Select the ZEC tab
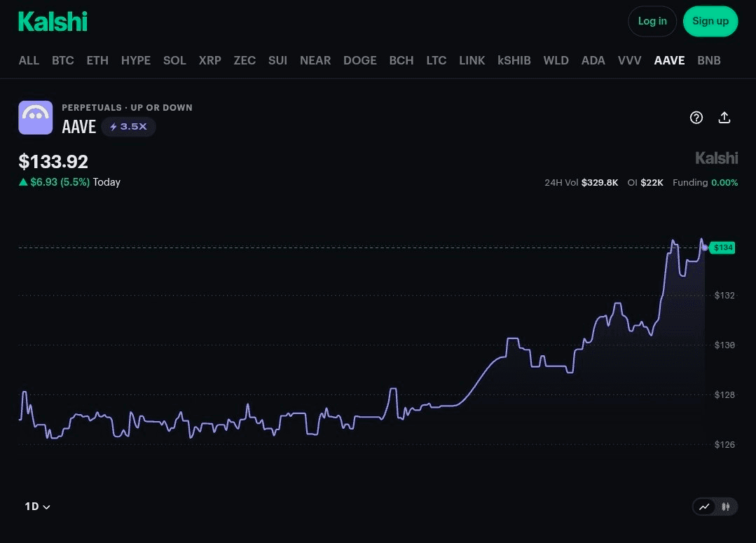The height and width of the screenshot is (543, 756). tap(245, 60)
